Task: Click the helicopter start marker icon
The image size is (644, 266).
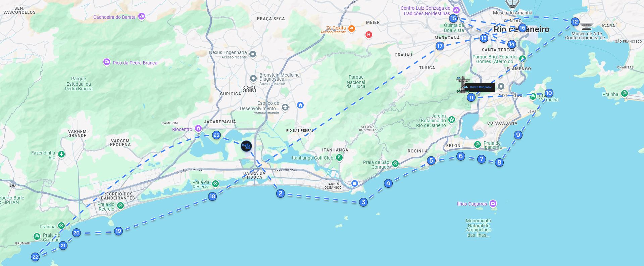Action: [x=246, y=146]
